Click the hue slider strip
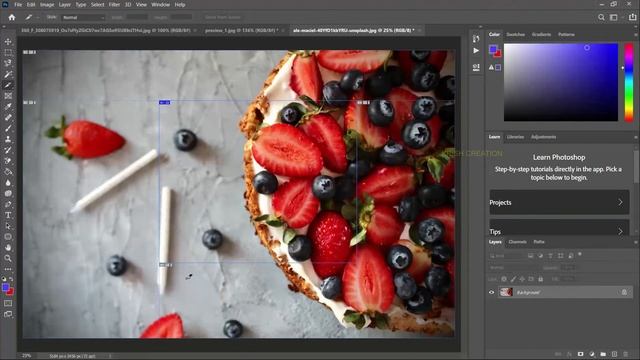Viewport: 640px width, 360px height. (x=629, y=82)
